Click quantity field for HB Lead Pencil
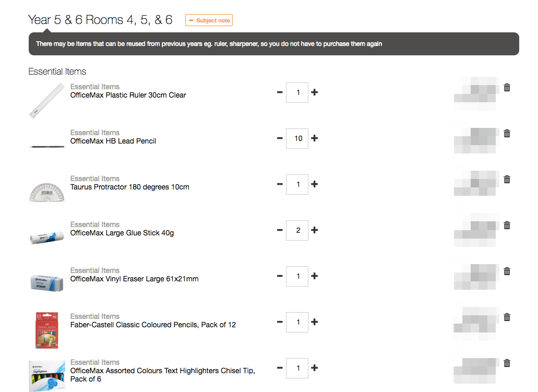 pos(297,139)
